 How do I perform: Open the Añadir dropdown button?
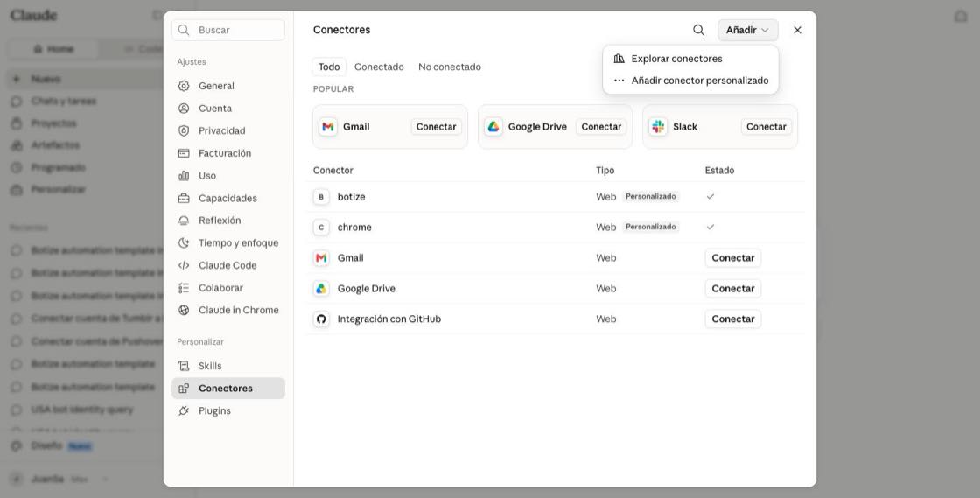point(747,30)
